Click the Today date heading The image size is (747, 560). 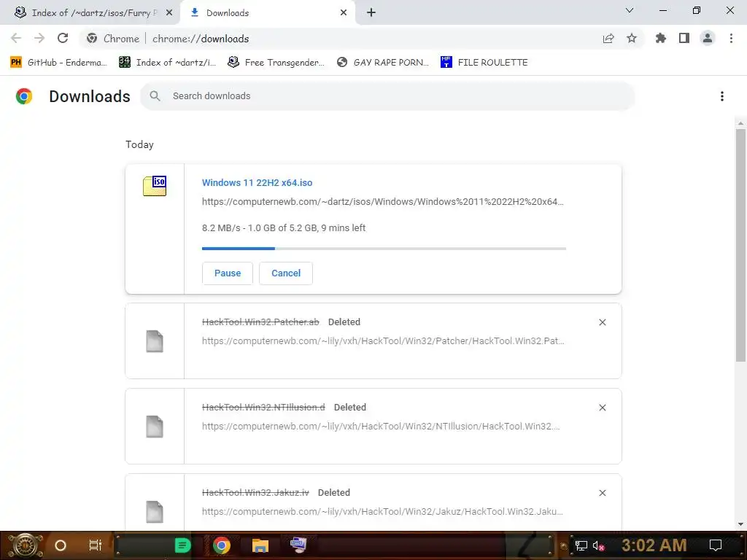coord(139,145)
